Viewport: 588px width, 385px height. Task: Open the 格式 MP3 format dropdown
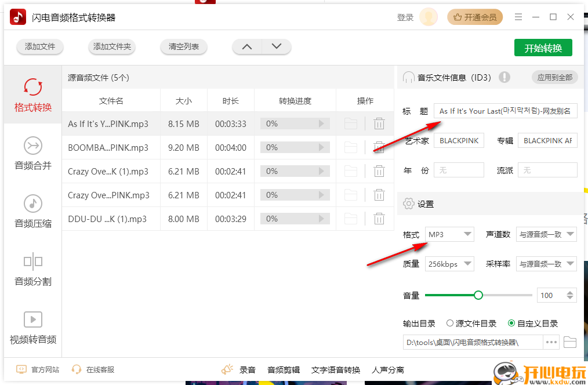[x=449, y=234]
